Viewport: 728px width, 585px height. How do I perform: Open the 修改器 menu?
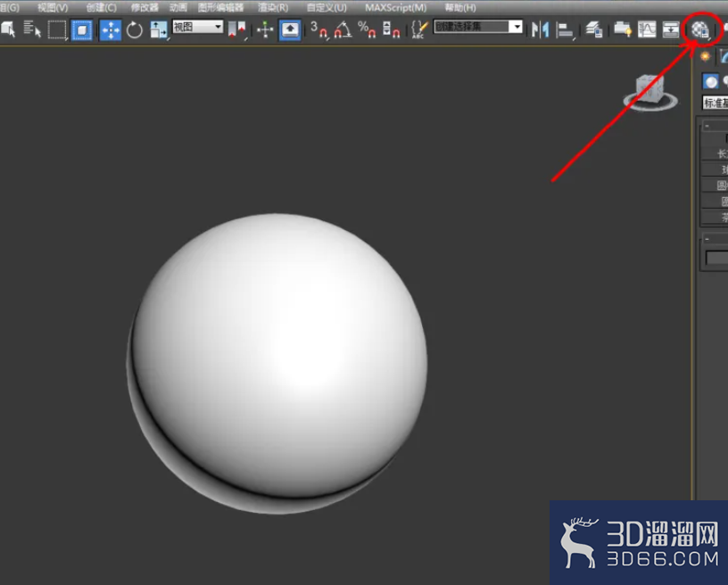(x=145, y=7)
